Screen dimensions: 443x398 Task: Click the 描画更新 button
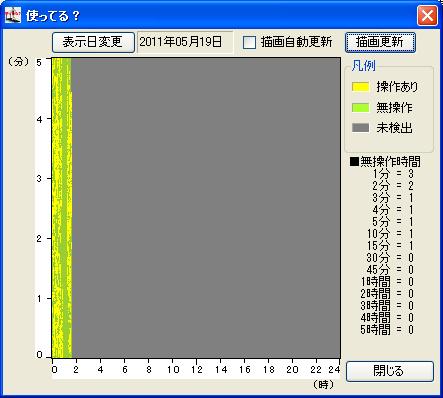(380, 42)
